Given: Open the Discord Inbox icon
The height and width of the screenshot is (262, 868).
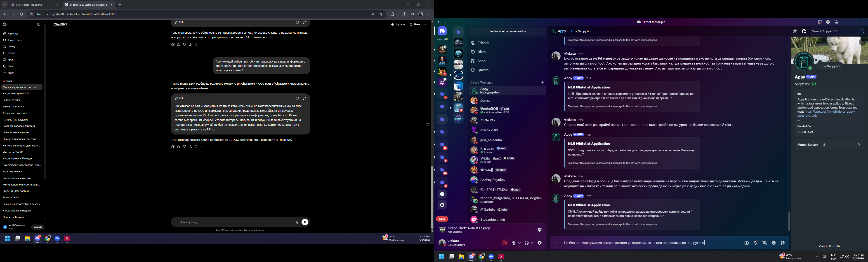Looking at the screenshot, I should [x=820, y=22].
